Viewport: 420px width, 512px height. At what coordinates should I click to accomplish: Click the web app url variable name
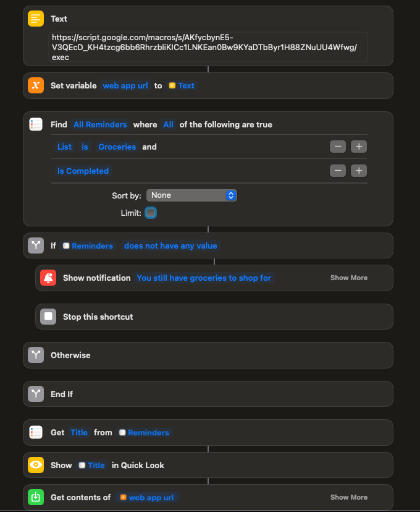pyautogui.click(x=125, y=86)
